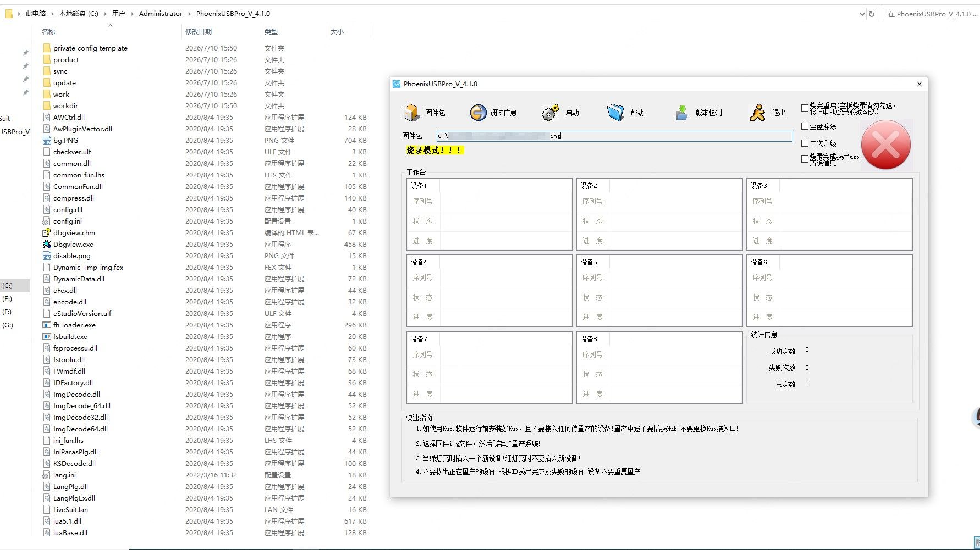Expand the address bar history dropdown
The height and width of the screenshot is (550, 980).
[x=862, y=14]
